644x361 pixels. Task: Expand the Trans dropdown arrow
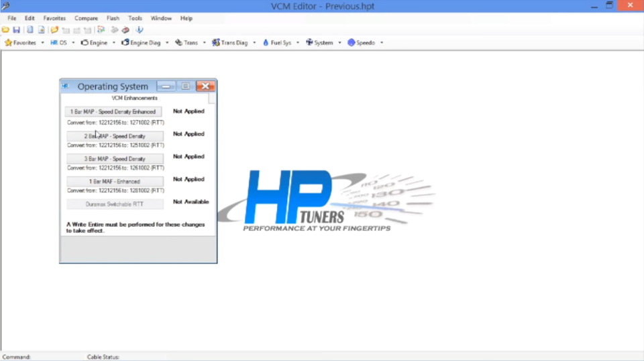coord(204,43)
